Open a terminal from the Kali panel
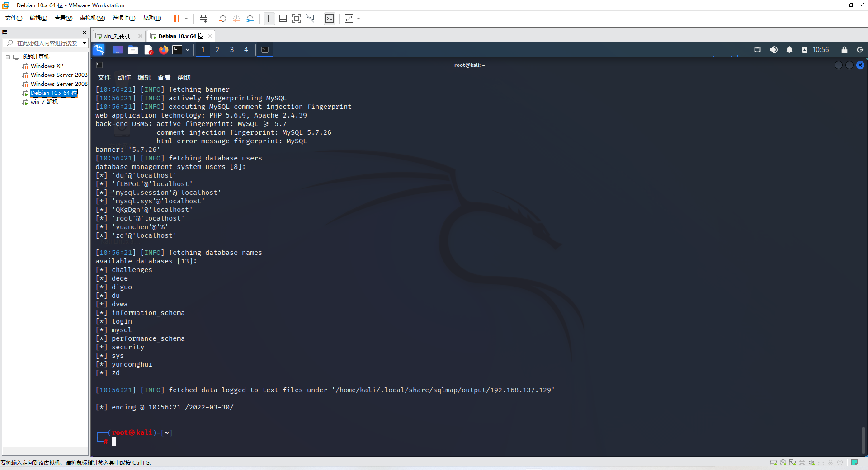 point(177,50)
